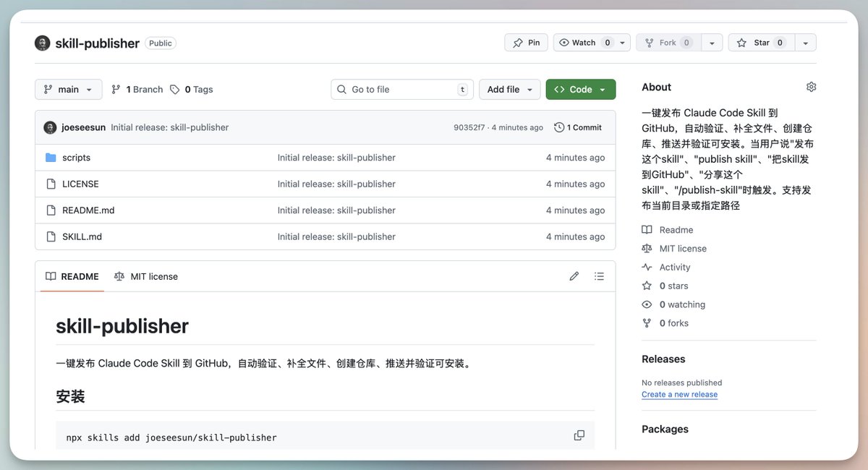Click the Pin repository button
868x470 pixels.
(x=526, y=43)
